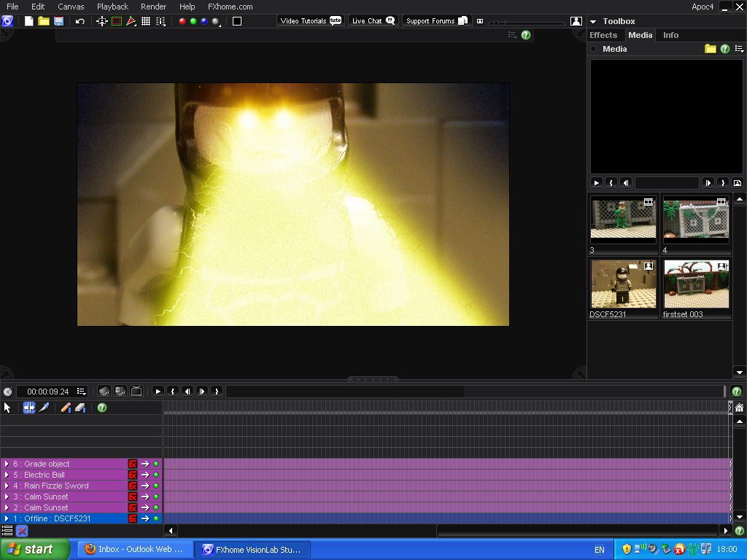
Task: Select the eraser tool in the timeline toolbar
Action: point(80,408)
